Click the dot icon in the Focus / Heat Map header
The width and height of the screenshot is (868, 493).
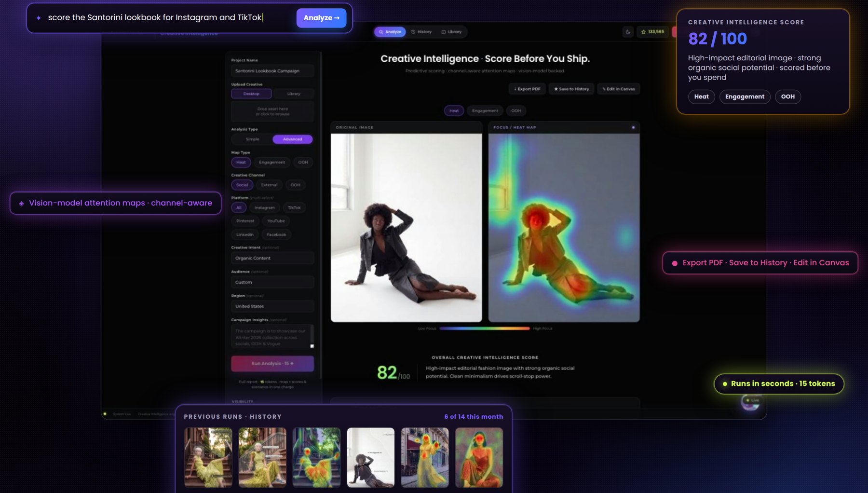tap(633, 127)
